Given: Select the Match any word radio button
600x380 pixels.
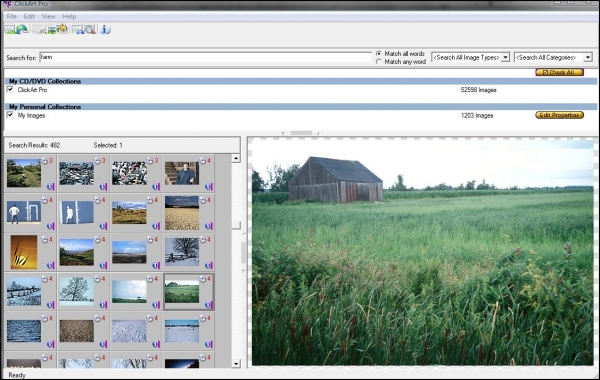Looking at the screenshot, I should (379, 62).
